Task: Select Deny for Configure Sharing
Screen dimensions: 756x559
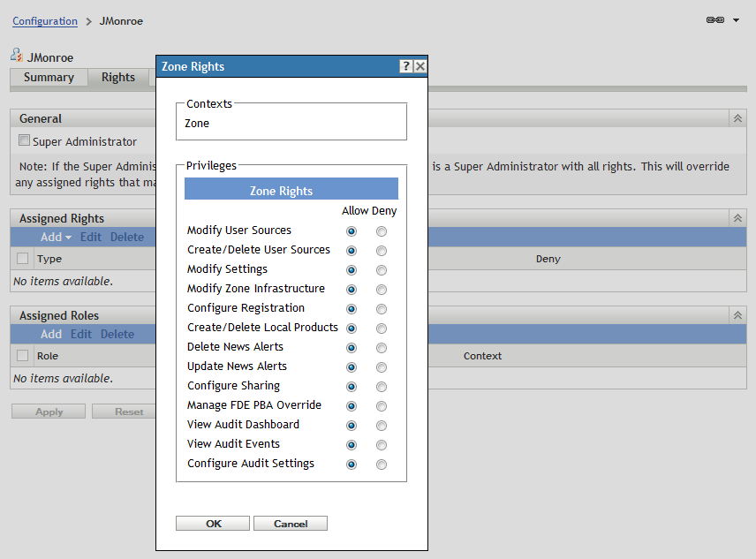Action: (382, 387)
